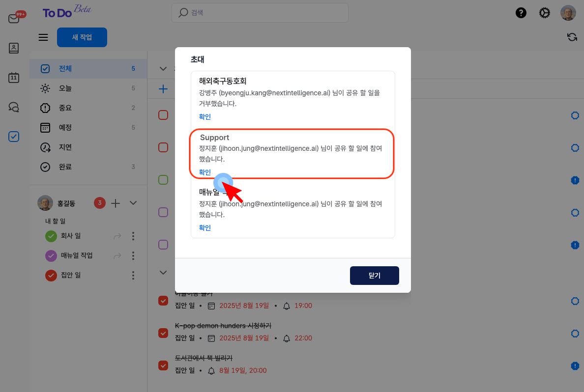This screenshot has width=584, height=392.
Task: Uncheck the 도서관에서 책 빌리기 task checkbox
Action: point(163,365)
